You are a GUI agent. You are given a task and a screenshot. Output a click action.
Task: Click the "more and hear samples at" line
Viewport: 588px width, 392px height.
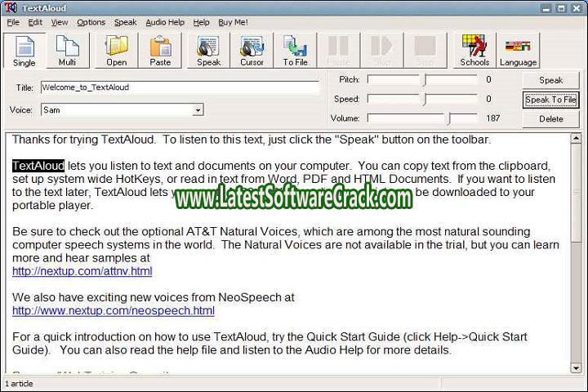[81, 258]
